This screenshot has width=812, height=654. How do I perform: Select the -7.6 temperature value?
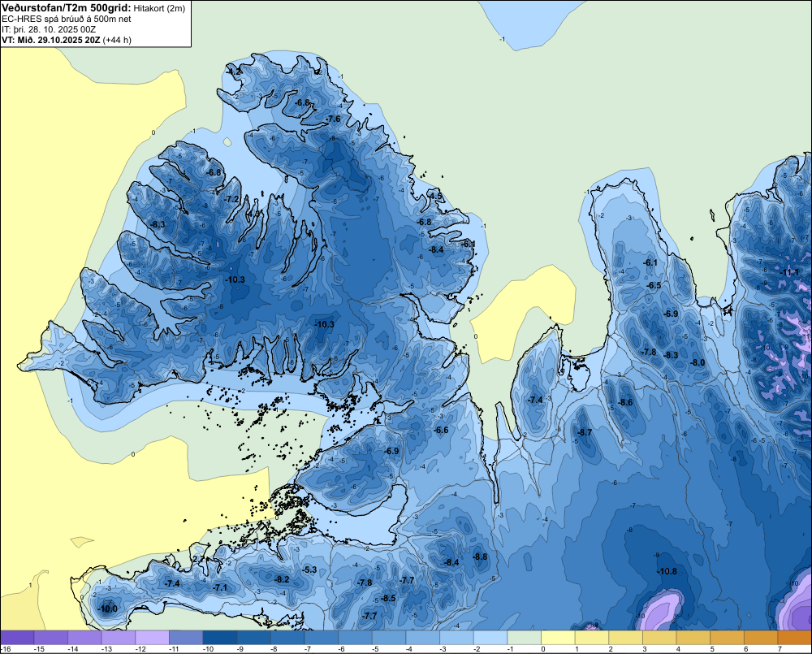point(333,119)
